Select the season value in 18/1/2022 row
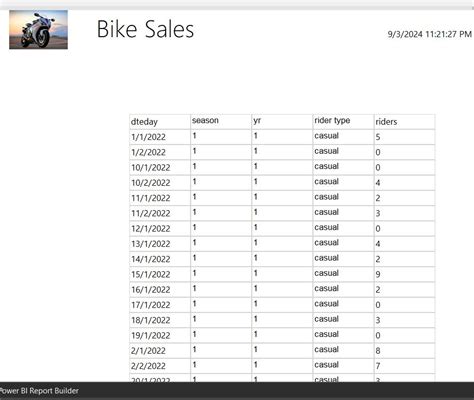 [x=221, y=320]
